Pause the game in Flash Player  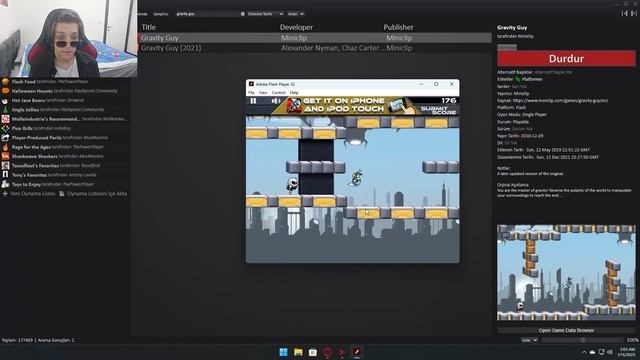[253, 100]
